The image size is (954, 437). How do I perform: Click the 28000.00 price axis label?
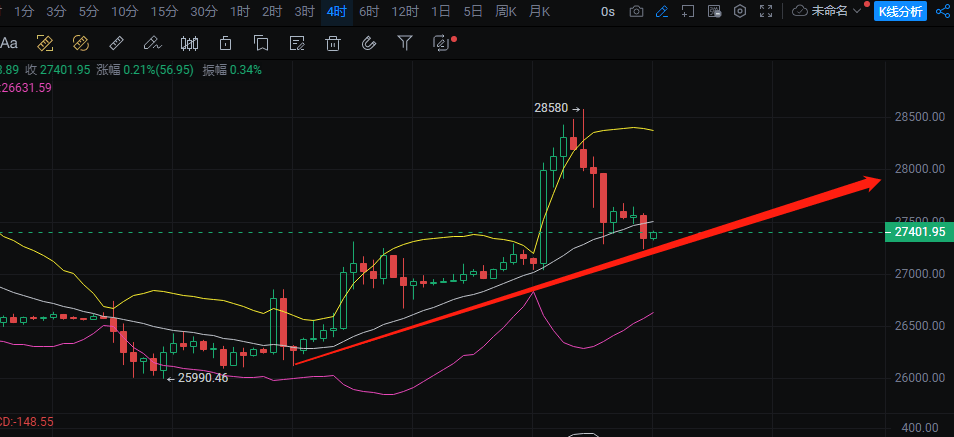click(x=919, y=169)
